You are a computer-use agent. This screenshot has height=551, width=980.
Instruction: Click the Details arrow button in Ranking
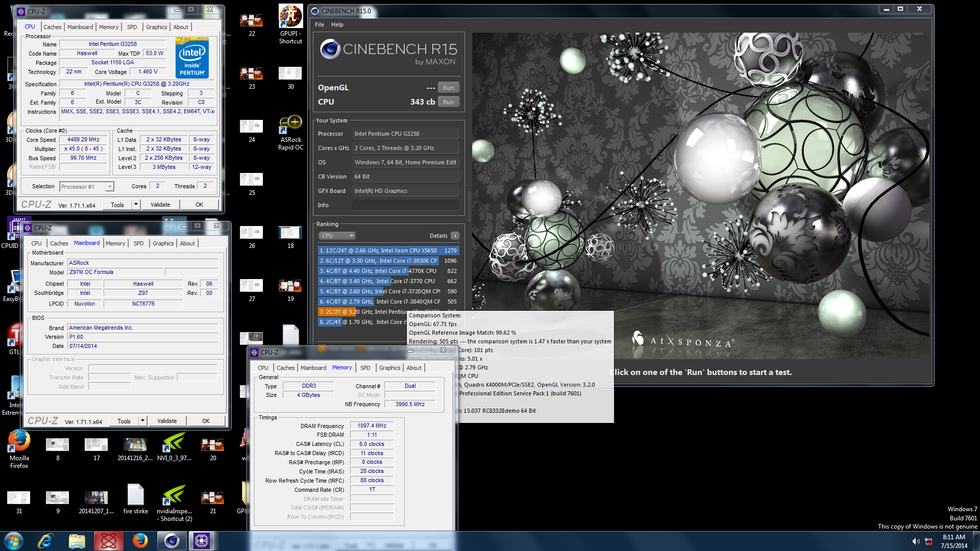455,236
